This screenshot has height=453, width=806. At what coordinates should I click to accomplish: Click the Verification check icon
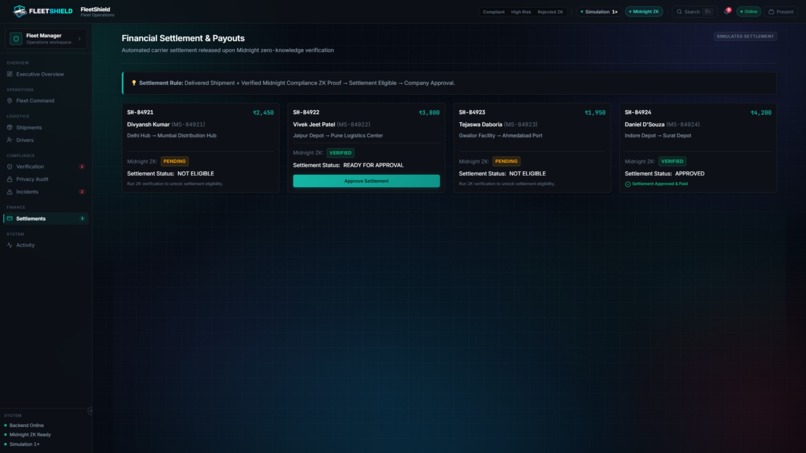9,167
